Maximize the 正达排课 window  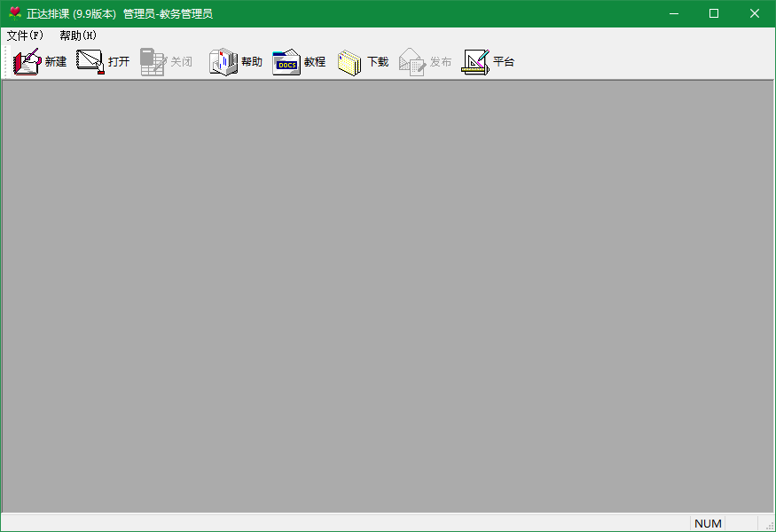[x=714, y=13]
